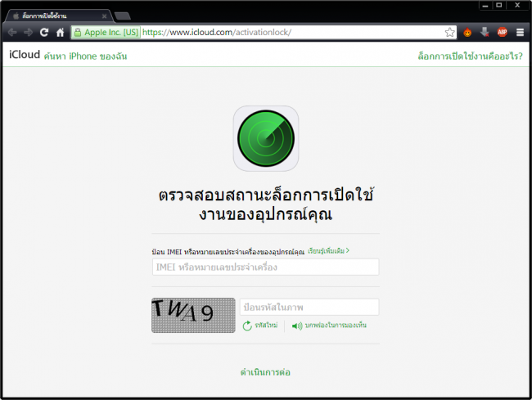The height and width of the screenshot is (400, 532).
Task: Click the Apple Inc. [US] security badge
Action: pyautogui.click(x=106, y=32)
